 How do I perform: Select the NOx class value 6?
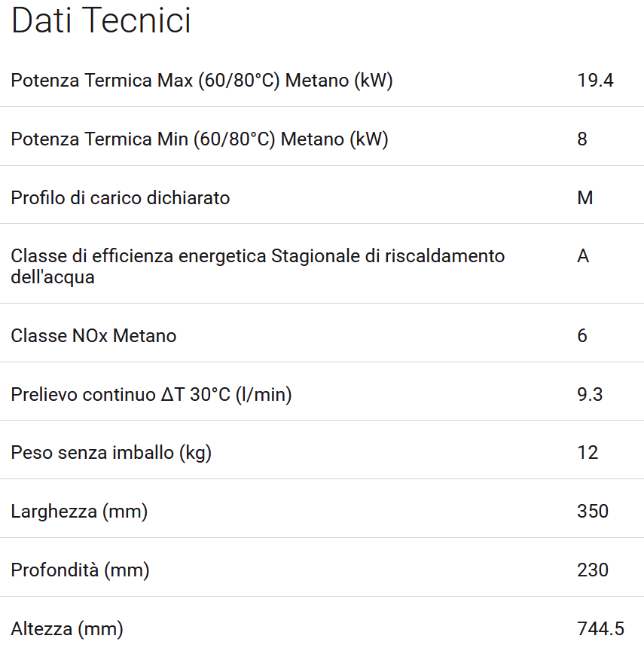coord(582,335)
